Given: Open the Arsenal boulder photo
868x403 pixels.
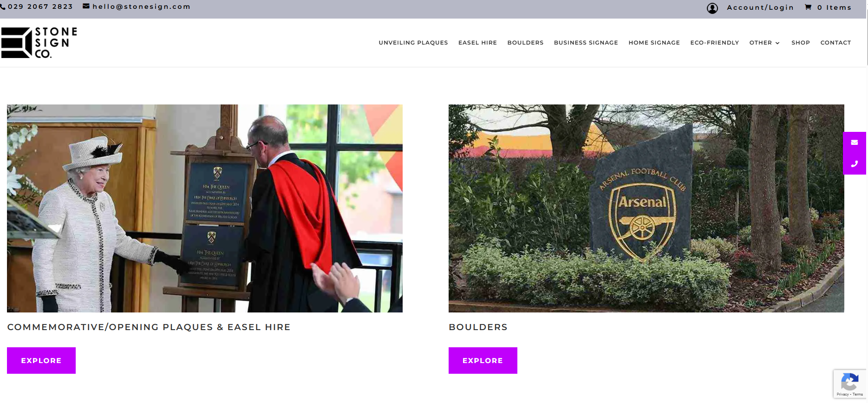Looking at the screenshot, I should (646, 208).
